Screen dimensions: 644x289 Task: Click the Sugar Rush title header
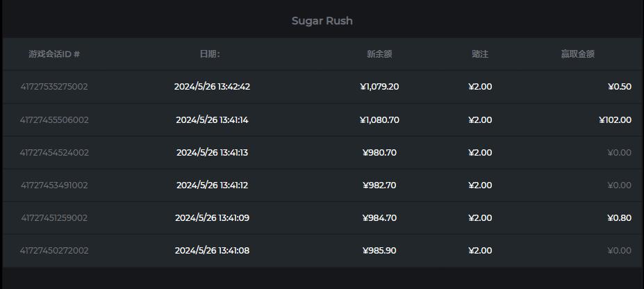click(x=322, y=21)
